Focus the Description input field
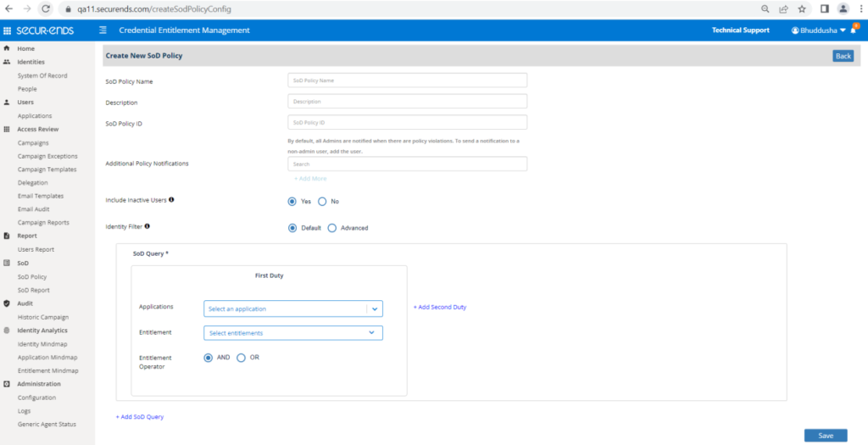 [x=408, y=101]
